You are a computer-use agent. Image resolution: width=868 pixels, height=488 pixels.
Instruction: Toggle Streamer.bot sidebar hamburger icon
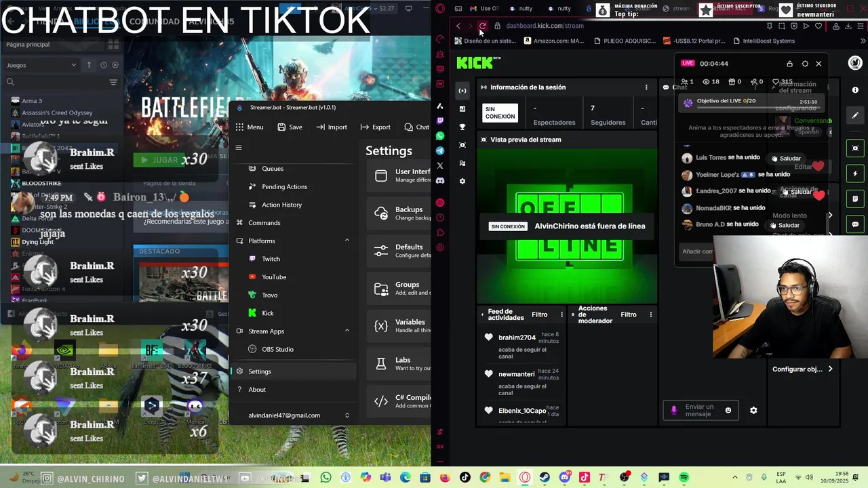pos(239,147)
